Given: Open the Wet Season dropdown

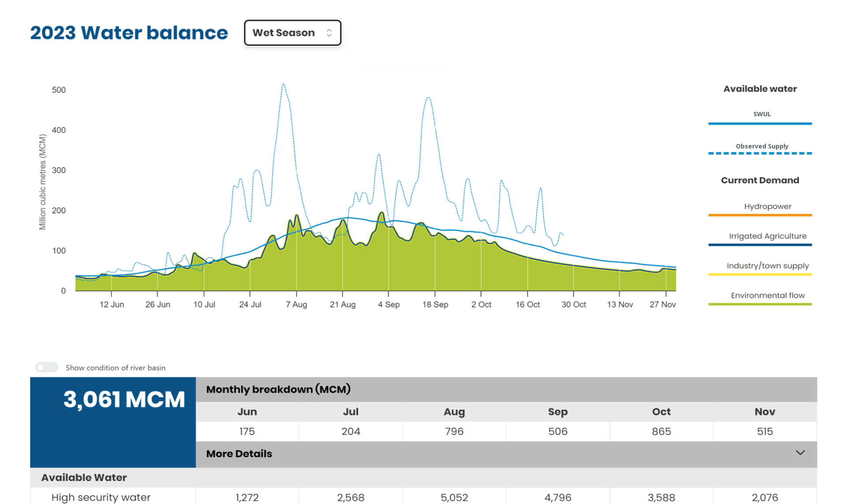Looking at the screenshot, I should [293, 33].
